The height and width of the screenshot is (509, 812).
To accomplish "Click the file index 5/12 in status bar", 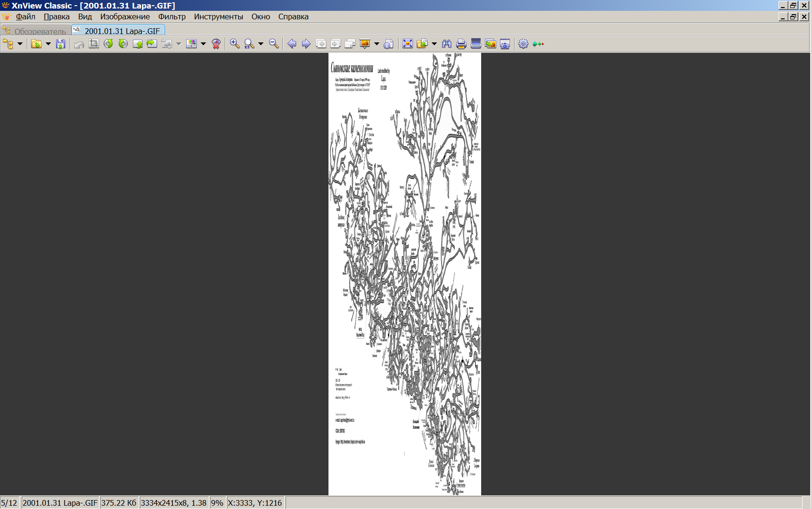I will [9, 503].
